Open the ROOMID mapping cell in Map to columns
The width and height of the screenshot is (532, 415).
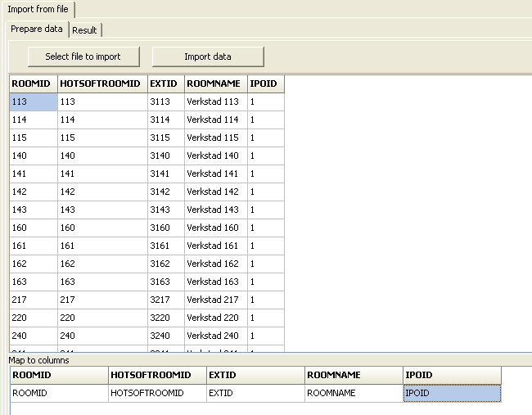pyautogui.click(x=58, y=394)
